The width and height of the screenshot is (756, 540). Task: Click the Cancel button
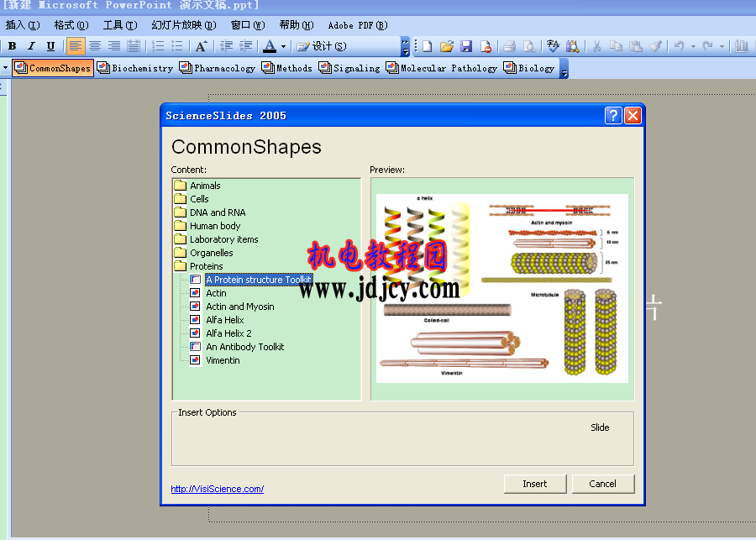[x=602, y=484]
